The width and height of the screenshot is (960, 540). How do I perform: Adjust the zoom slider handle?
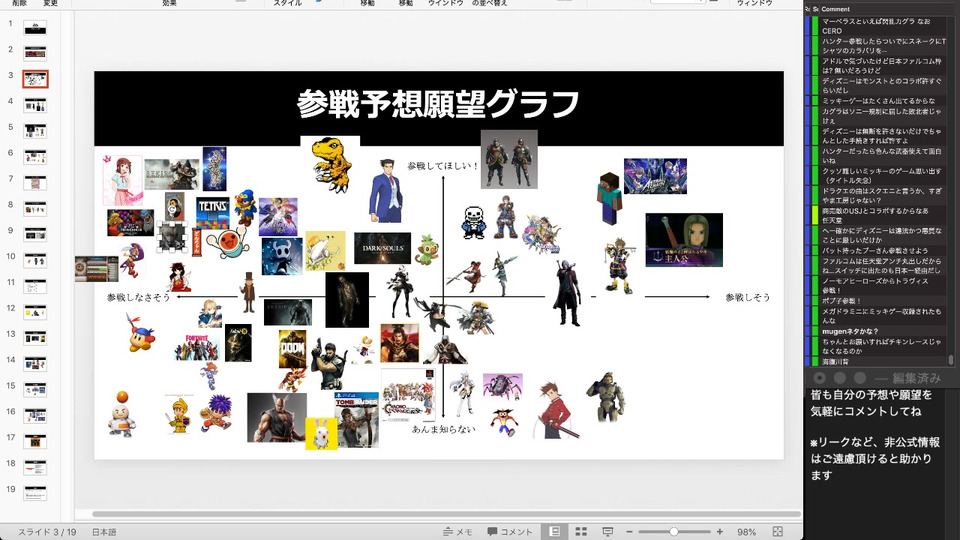674,532
